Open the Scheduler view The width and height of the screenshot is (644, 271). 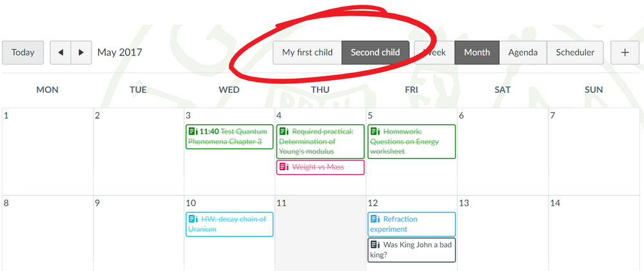coord(575,53)
